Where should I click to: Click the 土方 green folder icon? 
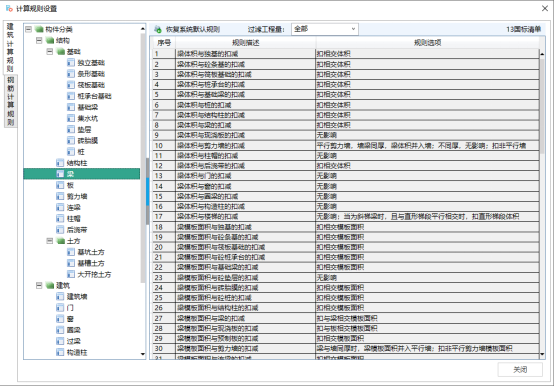pyautogui.click(x=61, y=241)
